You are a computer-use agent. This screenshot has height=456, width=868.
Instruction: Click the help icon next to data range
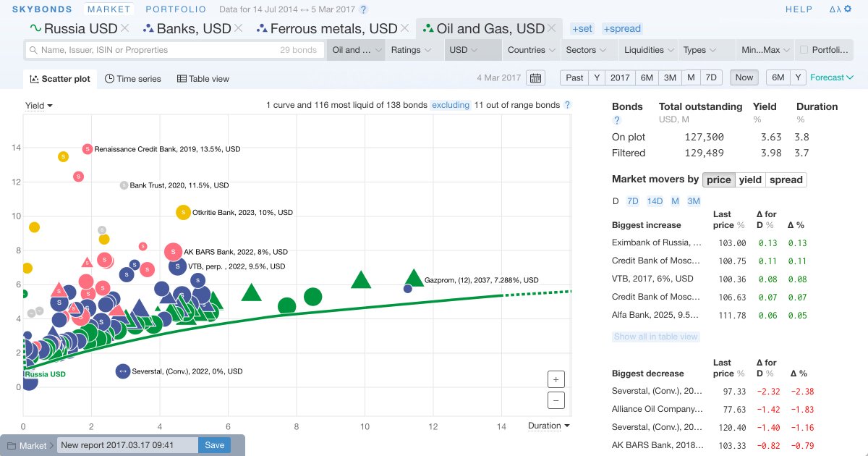tap(363, 9)
